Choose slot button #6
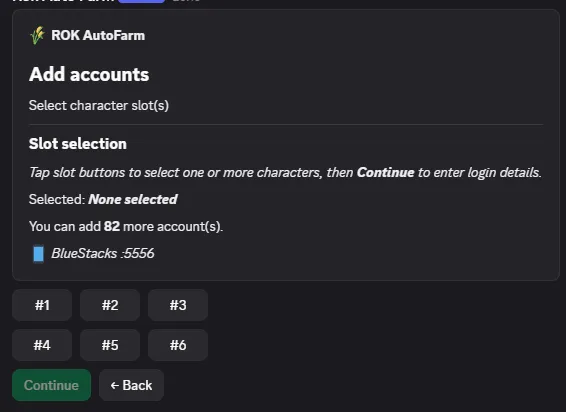This screenshot has height=412, width=566. tap(178, 345)
